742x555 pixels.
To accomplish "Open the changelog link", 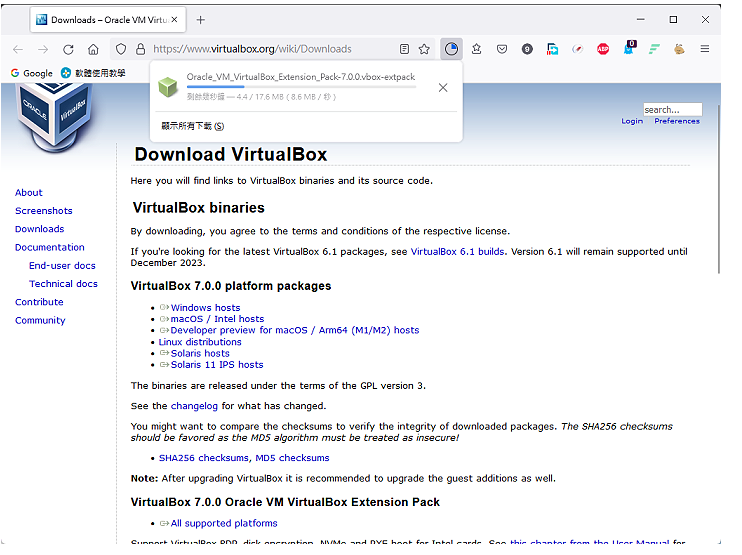I will 194,406.
